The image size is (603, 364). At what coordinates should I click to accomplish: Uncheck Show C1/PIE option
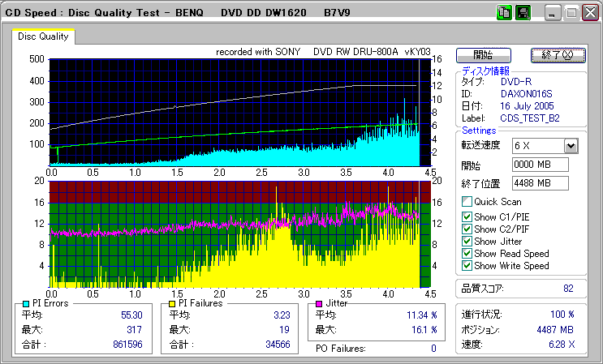(x=467, y=216)
